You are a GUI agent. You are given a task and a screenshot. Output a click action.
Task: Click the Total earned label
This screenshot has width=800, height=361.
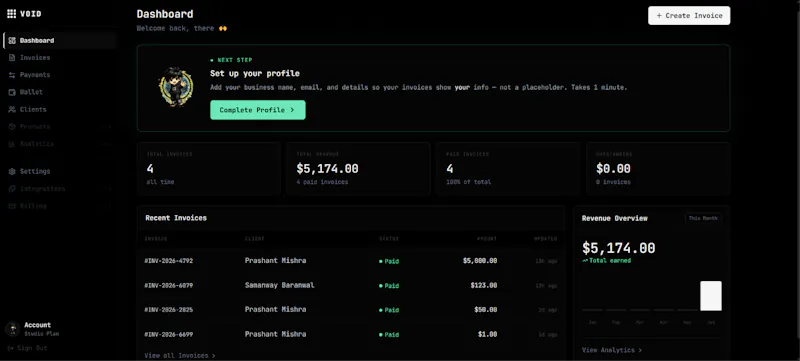point(610,261)
